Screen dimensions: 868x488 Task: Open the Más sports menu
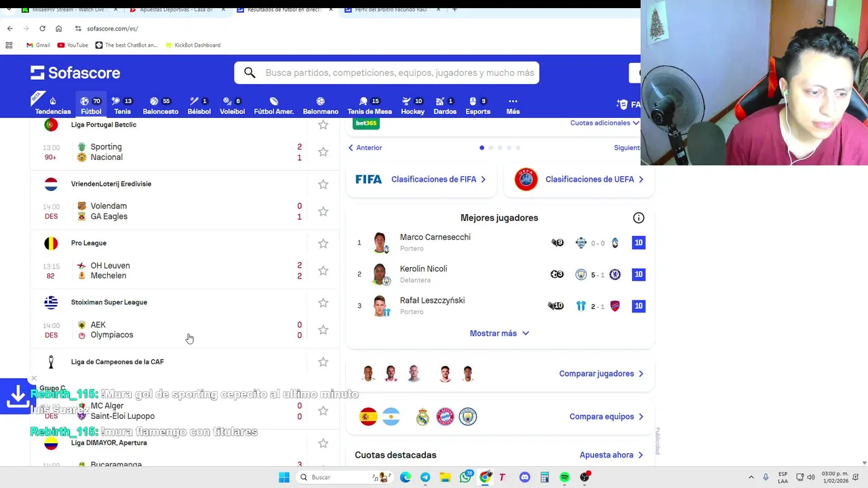[x=513, y=105]
